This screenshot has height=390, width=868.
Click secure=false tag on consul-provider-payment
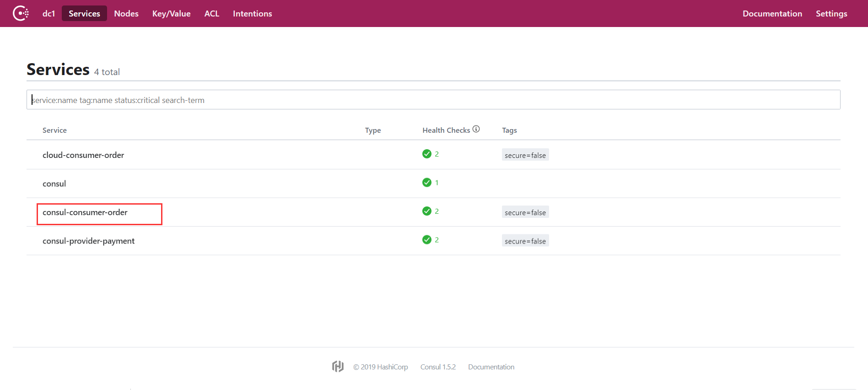(x=525, y=241)
